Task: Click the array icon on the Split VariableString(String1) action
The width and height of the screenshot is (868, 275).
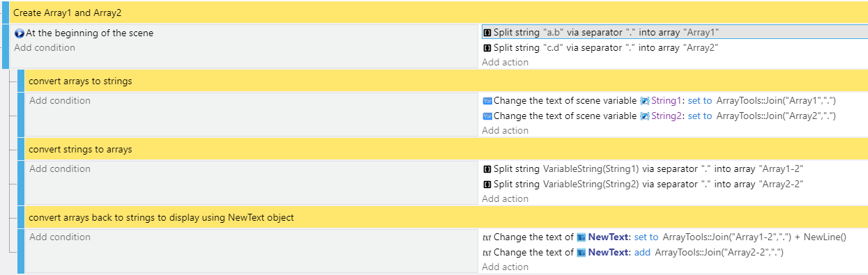Action: pos(487,169)
